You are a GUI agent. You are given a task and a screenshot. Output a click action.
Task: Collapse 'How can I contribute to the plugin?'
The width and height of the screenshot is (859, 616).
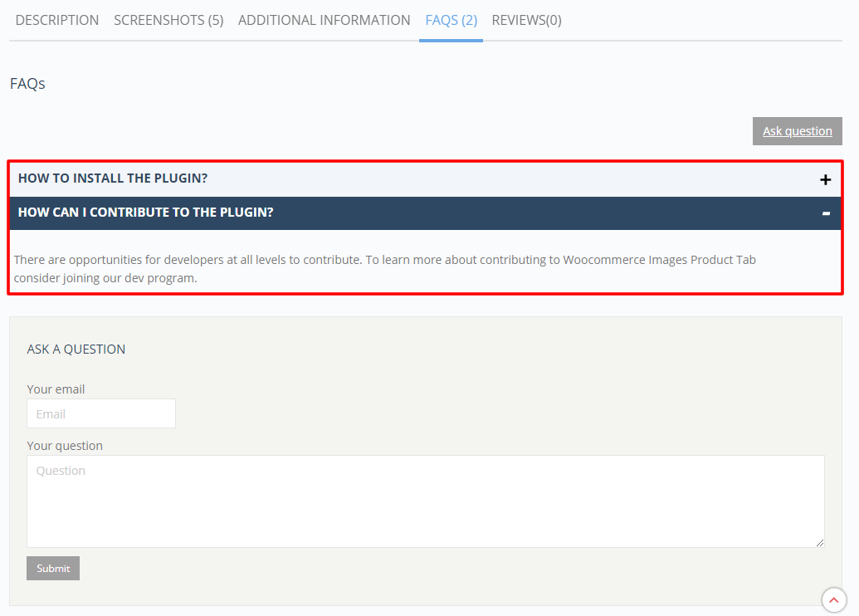point(146,213)
